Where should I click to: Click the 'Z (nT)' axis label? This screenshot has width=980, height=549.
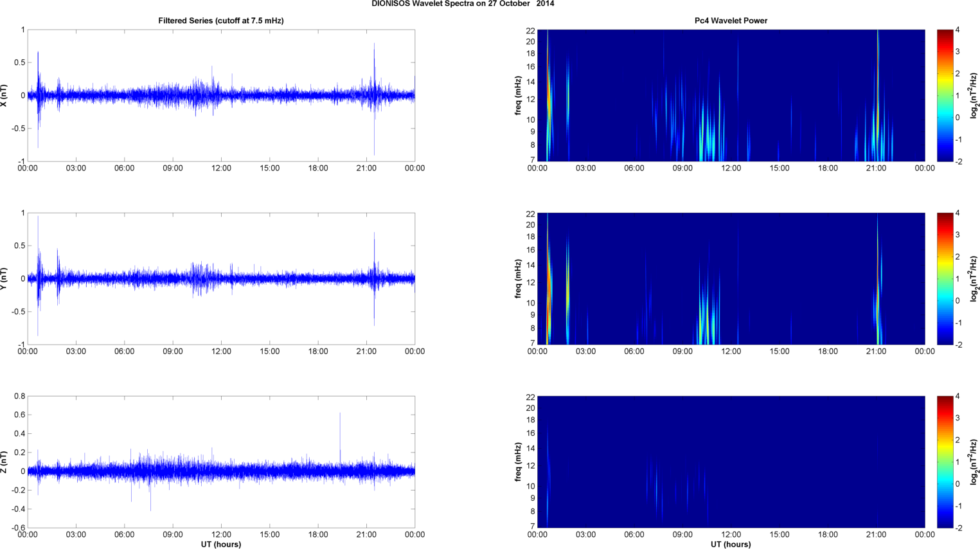pos(5,462)
